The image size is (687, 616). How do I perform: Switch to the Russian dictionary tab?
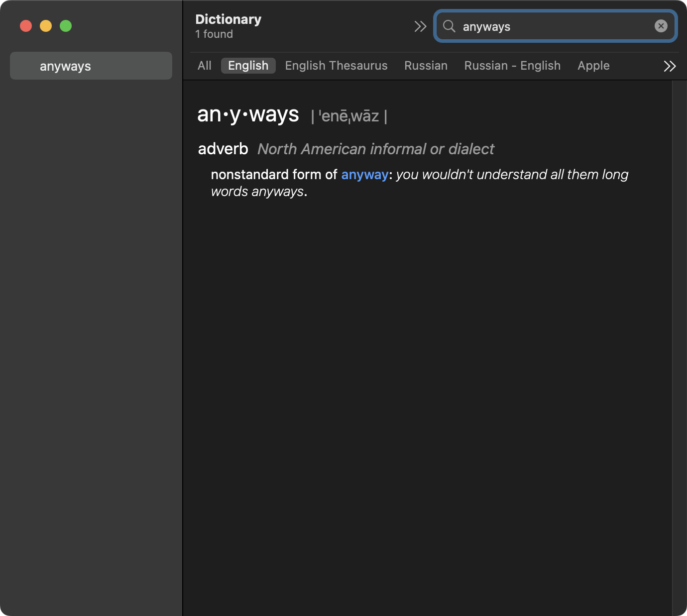426,66
